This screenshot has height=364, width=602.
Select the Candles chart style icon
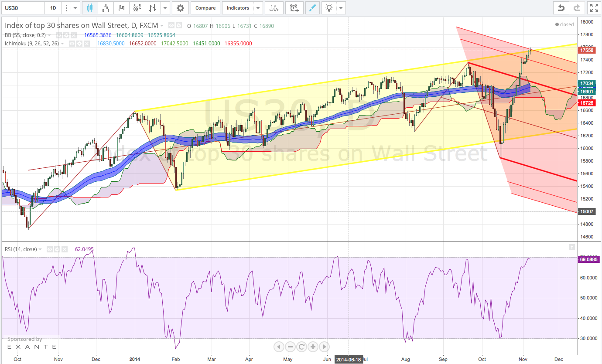[90, 8]
